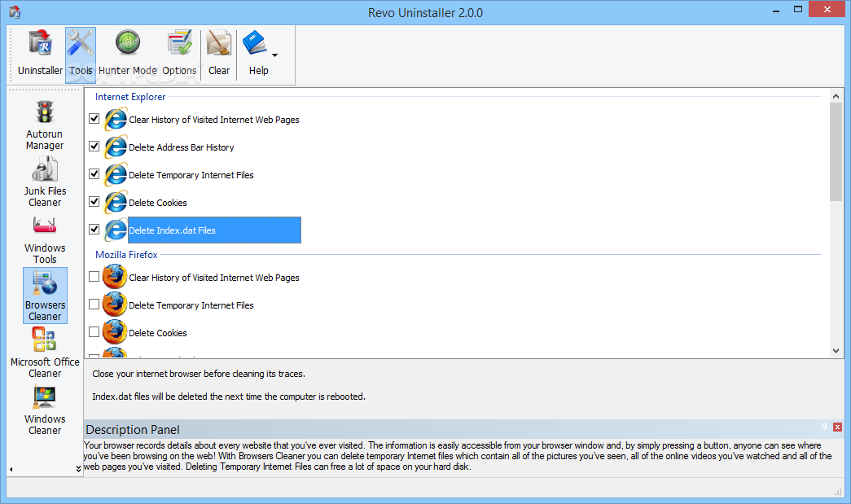Viewport: 851px width, 504px height.
Task: Expand the Help dropdown arrow
Action: coord(274,55)
